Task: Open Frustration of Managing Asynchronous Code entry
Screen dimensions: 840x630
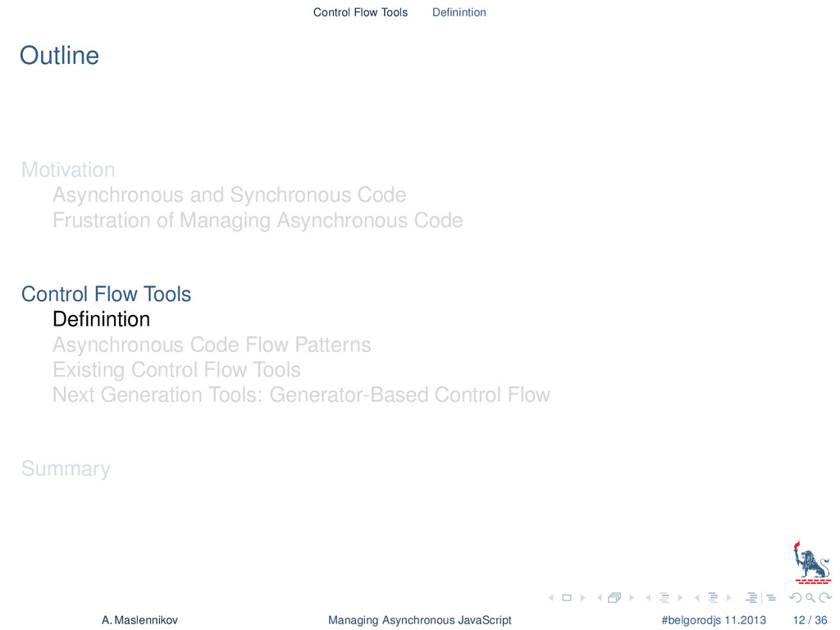Action: click(258, 221)
